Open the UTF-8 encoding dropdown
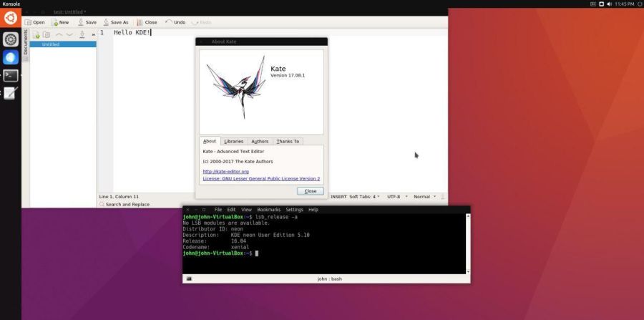644x320 pixels. point(397,197)
